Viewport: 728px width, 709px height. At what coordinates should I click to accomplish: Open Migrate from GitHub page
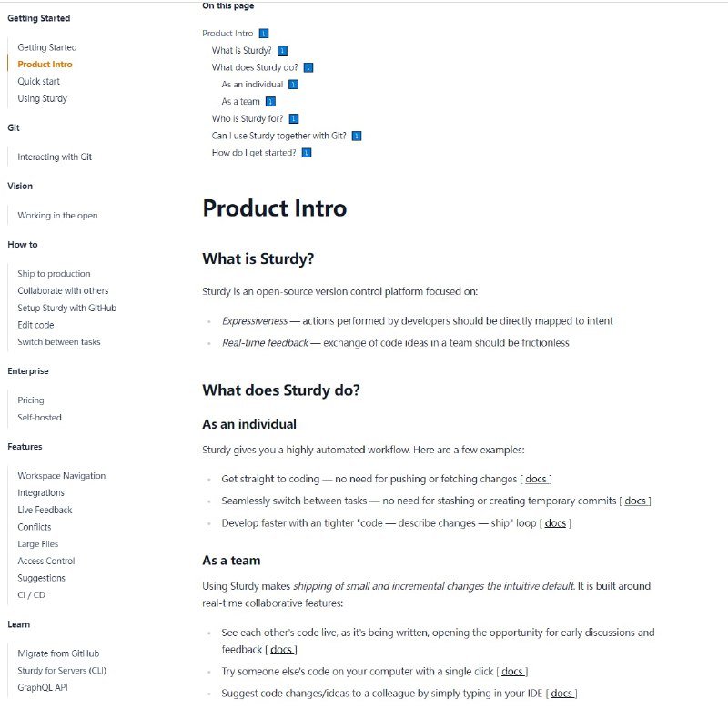pyautogui.click(x=58, y=653)
